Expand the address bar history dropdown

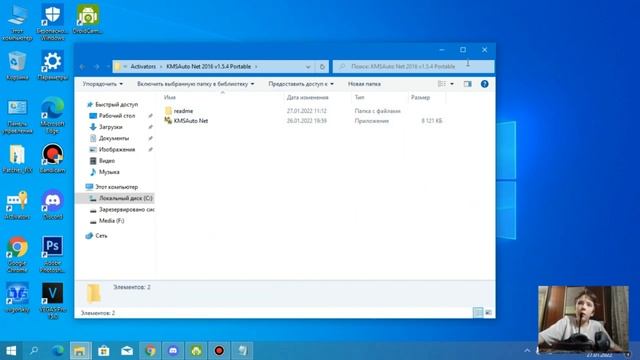(x=308, y=67)
